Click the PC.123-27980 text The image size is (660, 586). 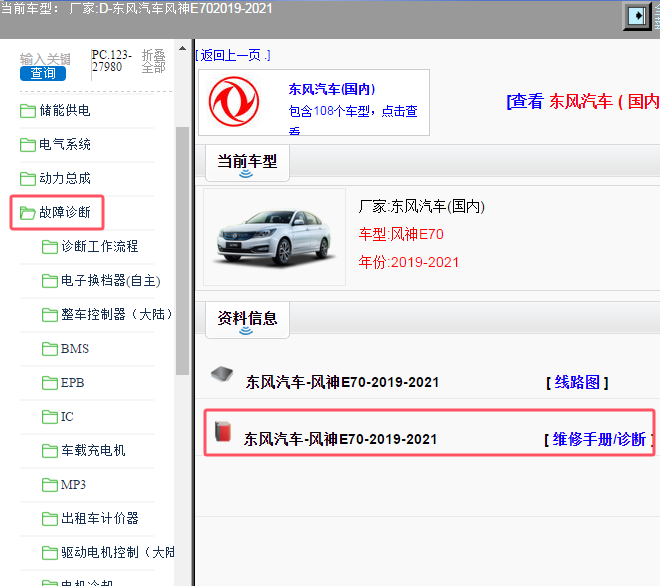pos(112,61)
